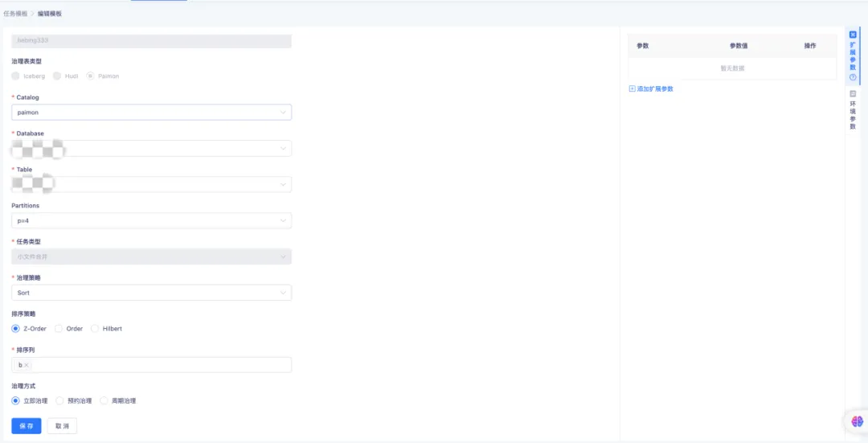Image resolution: width=868 pixels, height=443 pixels.
Task: Select 预约治理 governance mode
Action: click(x=59, y=400)
